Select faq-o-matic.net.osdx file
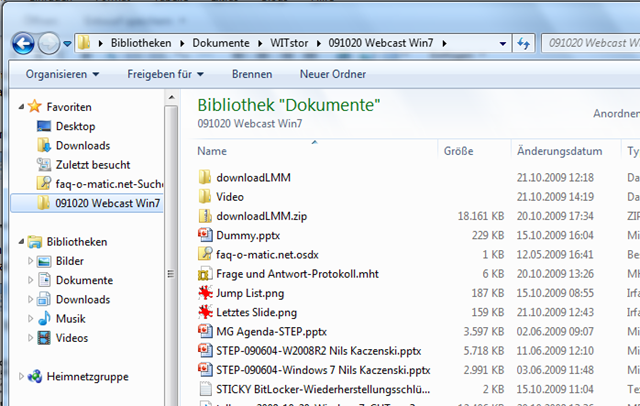The height and width of the screenshot is (406, 640). point(267,255)
